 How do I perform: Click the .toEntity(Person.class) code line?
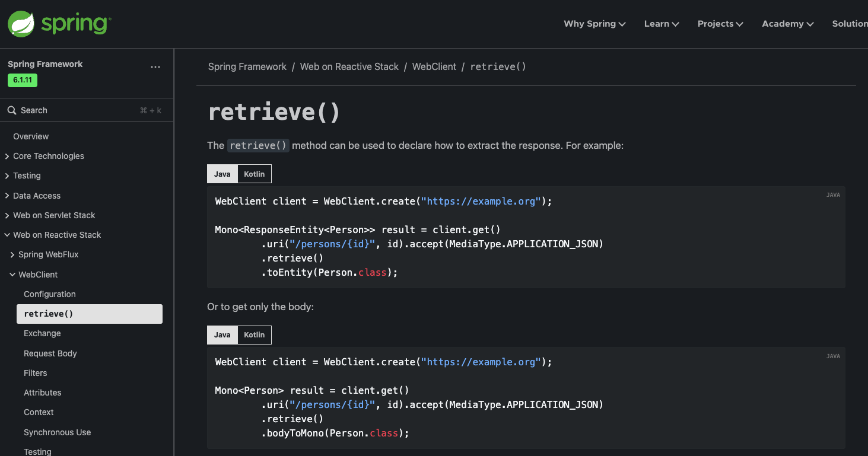[x=329, y=272]
